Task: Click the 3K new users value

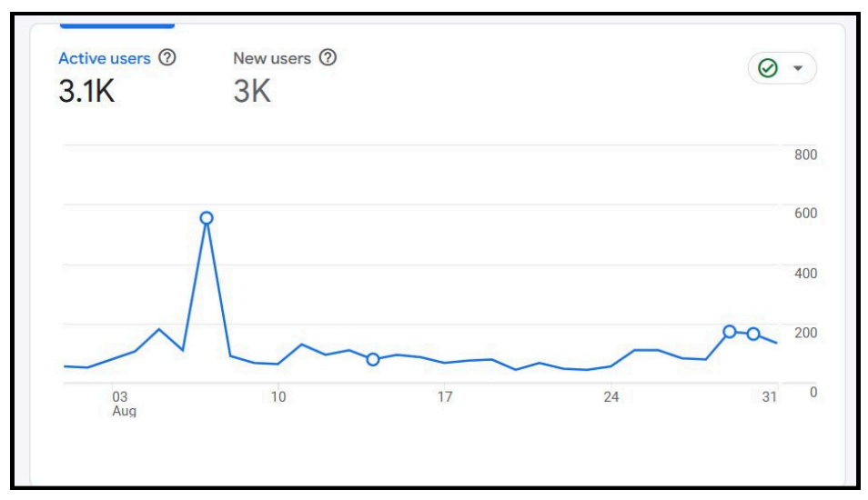Action: (252, 91)
